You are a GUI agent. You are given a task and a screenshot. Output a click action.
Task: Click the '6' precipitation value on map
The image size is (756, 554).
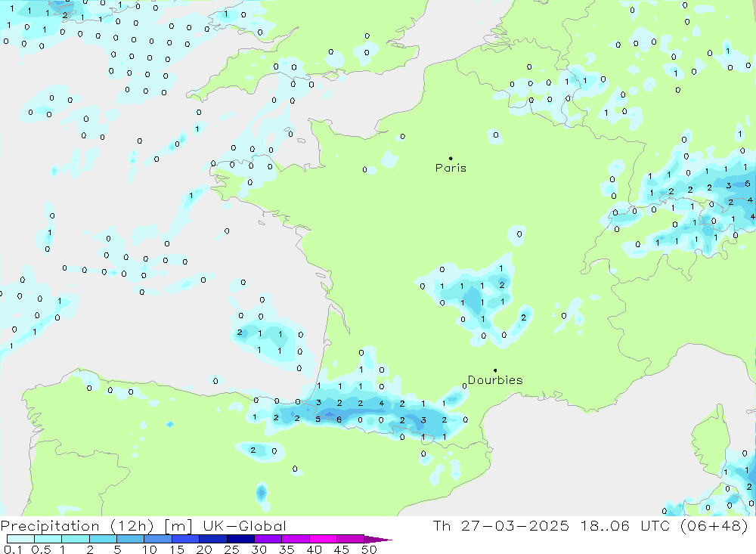[339, 420]
